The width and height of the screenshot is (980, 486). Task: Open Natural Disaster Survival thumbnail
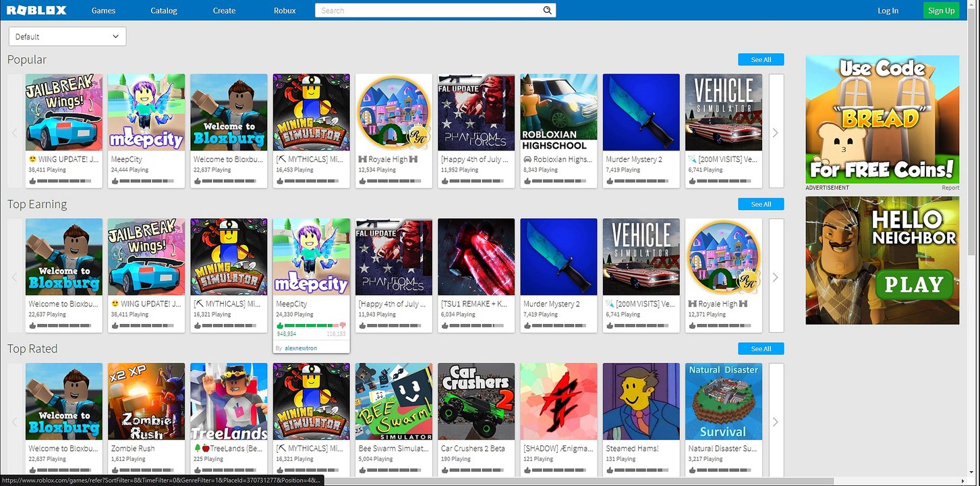click(x=724, y=401)
